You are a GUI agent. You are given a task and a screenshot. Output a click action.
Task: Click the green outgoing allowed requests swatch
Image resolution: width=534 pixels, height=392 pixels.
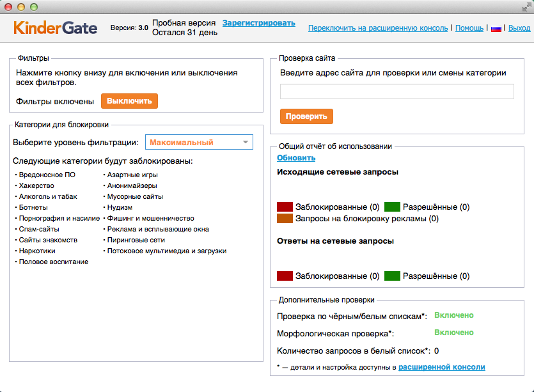[392, 207]
